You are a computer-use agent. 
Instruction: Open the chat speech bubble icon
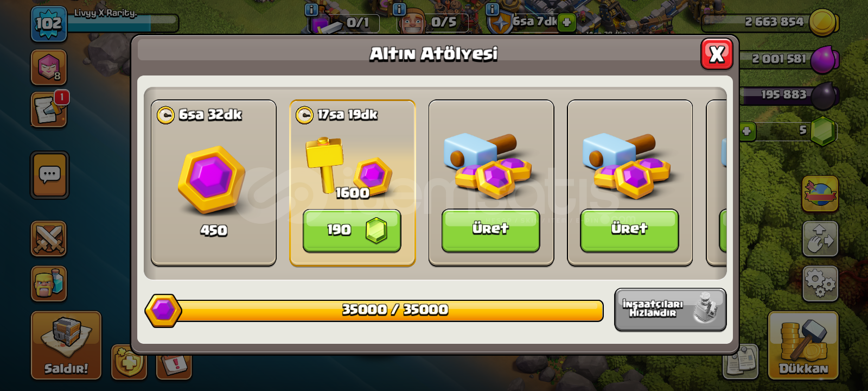pos(49,175)
